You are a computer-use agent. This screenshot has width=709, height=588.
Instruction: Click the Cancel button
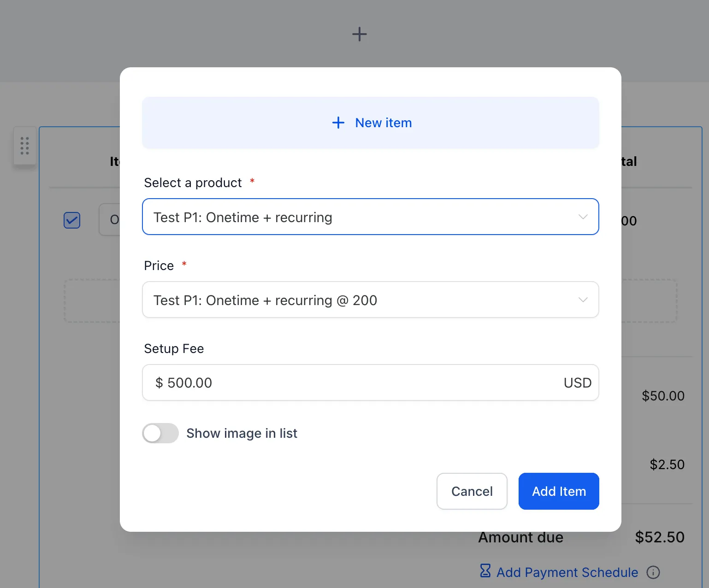point(472,491)
